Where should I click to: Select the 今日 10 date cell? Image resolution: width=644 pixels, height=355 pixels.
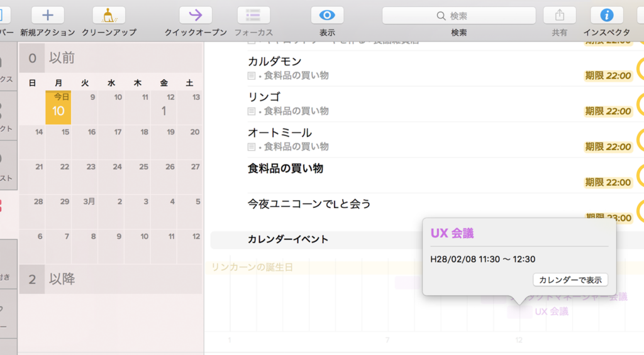[58, 107]
